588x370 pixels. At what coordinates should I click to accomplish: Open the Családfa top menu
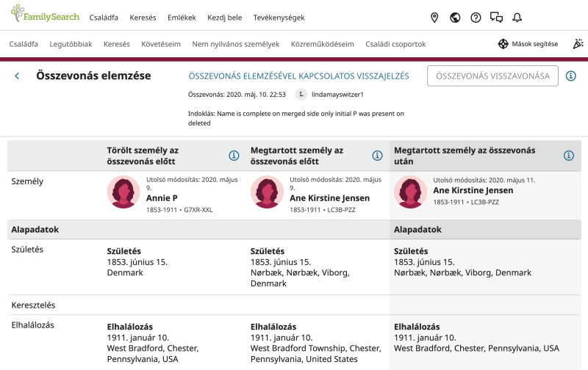click(104, 18)
